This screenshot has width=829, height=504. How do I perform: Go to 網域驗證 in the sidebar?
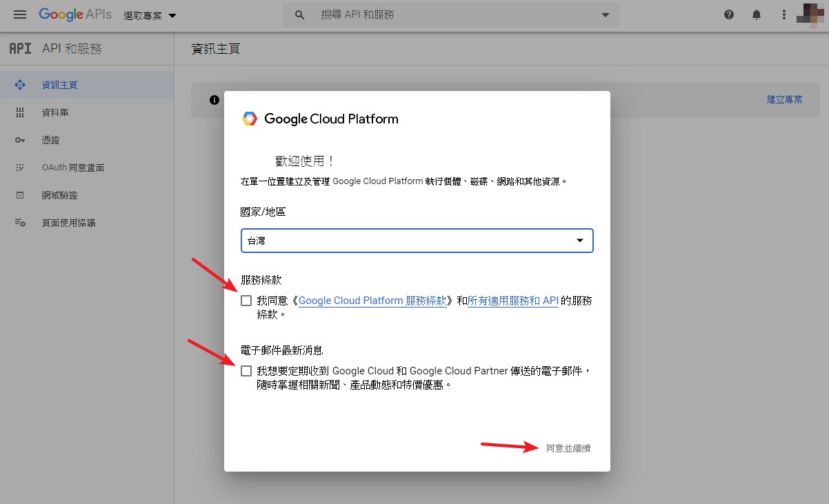(59, 195)
